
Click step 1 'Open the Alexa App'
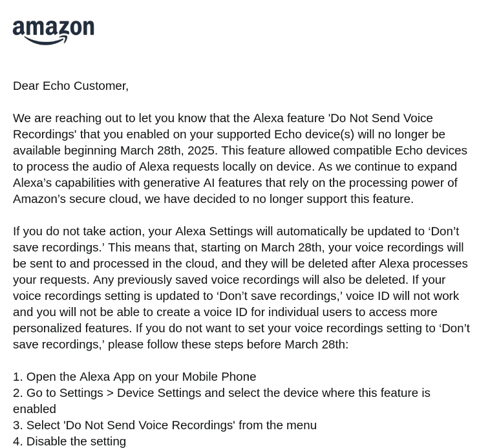coord(134,377)
